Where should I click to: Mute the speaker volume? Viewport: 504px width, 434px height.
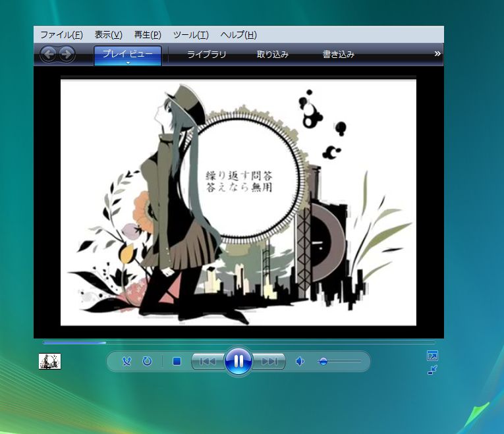coord(300,362)
